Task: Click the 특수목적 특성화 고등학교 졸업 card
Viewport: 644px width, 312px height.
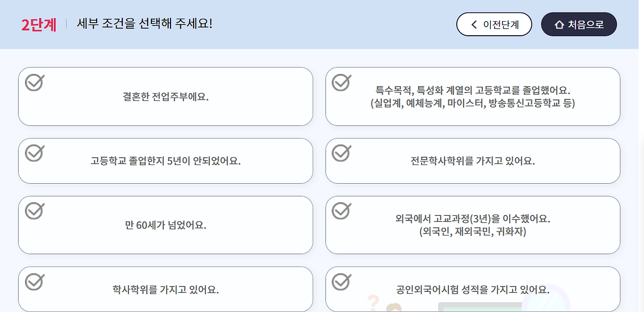Action: pos(473,96)
